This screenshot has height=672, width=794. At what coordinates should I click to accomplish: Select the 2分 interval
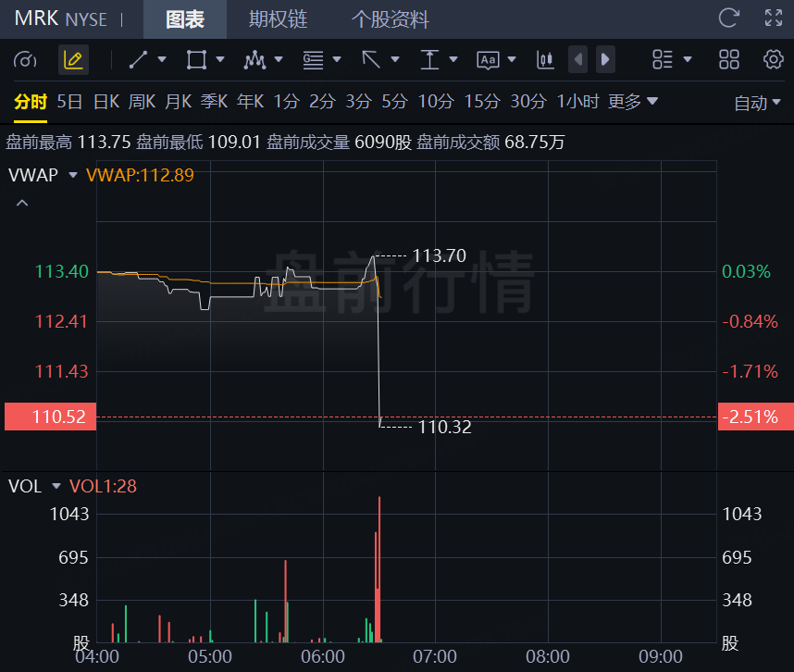pos(323,102)
